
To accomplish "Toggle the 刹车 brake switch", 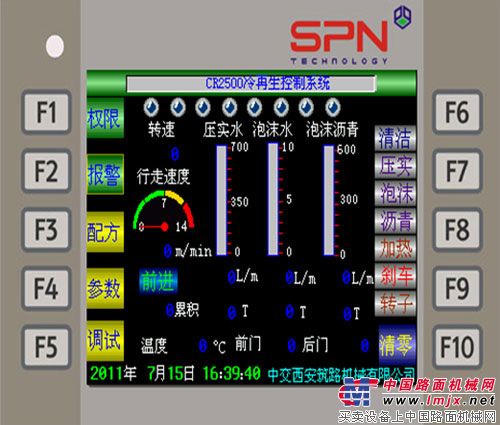I will pos(395,276).
